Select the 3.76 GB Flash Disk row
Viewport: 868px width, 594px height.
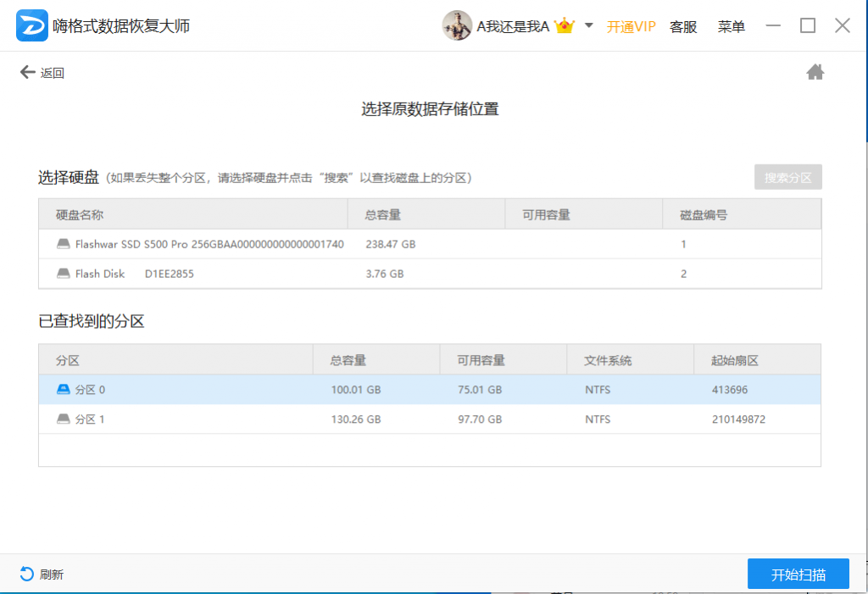[430, 274]
